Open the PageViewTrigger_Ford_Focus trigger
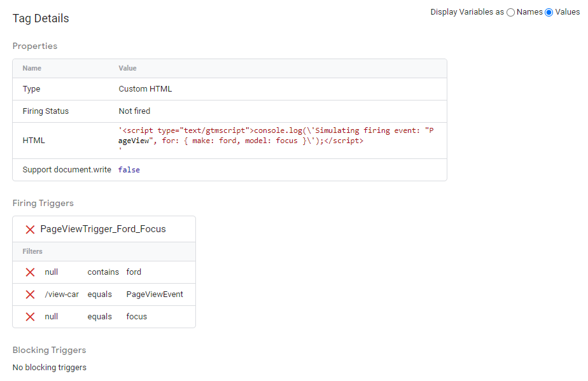Screen dimensions: 588x381 (103, 229)
